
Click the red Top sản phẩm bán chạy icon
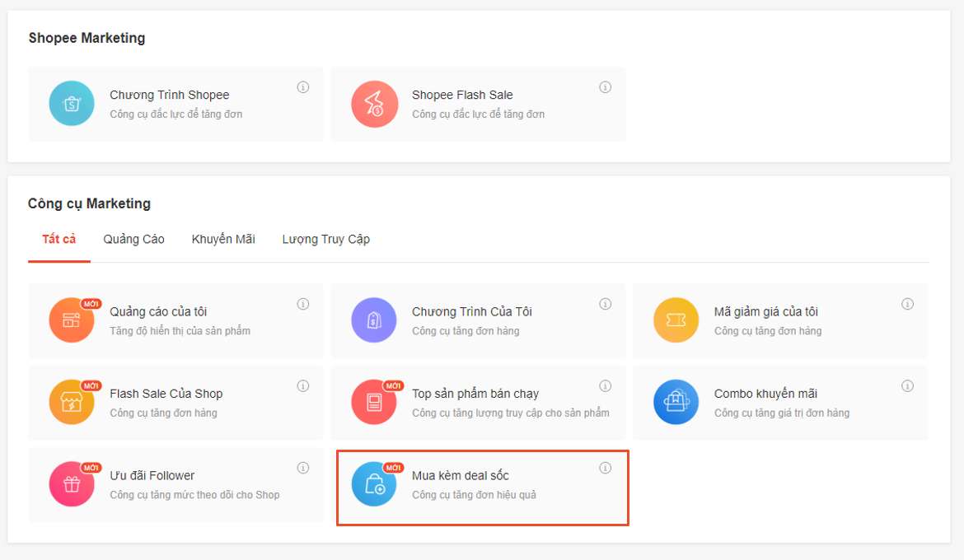pos(374,402)
